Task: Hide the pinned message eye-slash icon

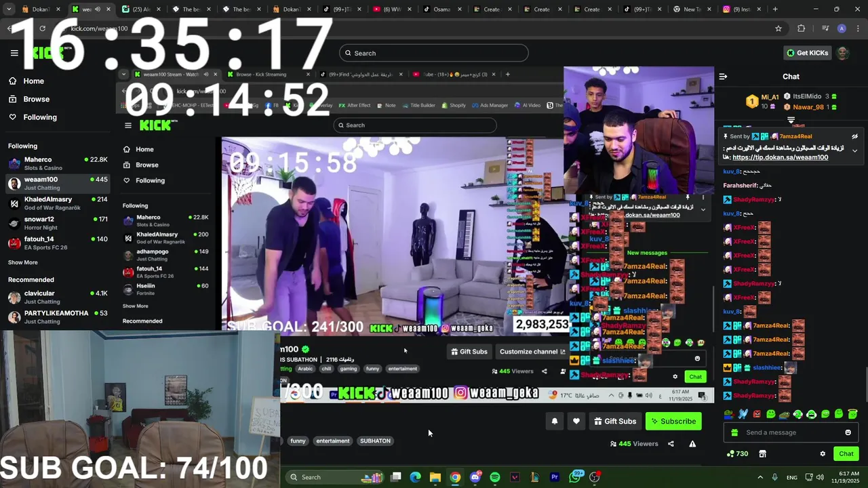Action: coord(854,136)
